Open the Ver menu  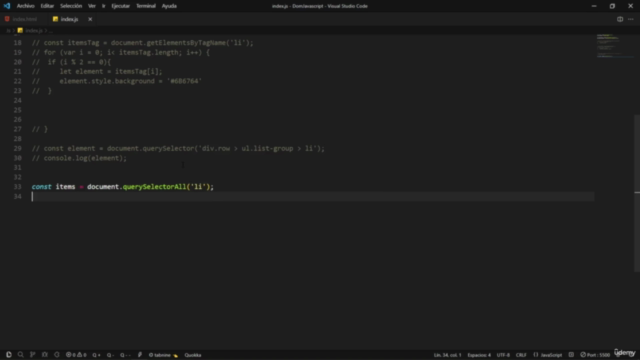pyautogui.click(x=92, y=6)
